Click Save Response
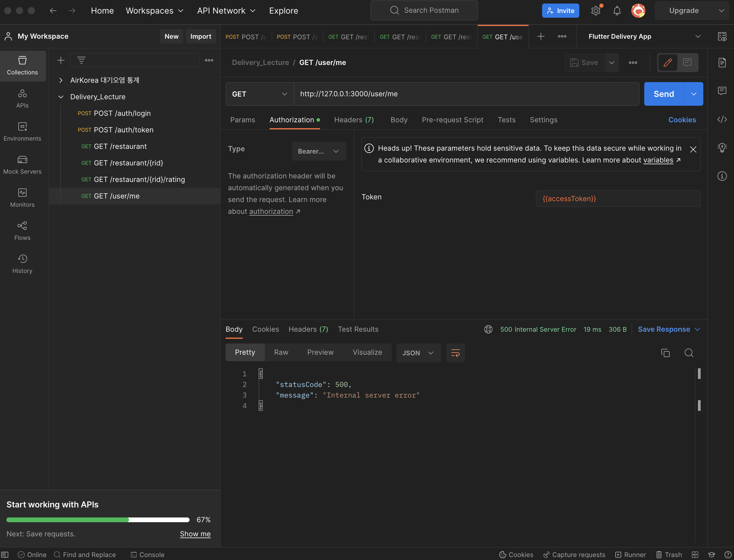 coord(664,329)
